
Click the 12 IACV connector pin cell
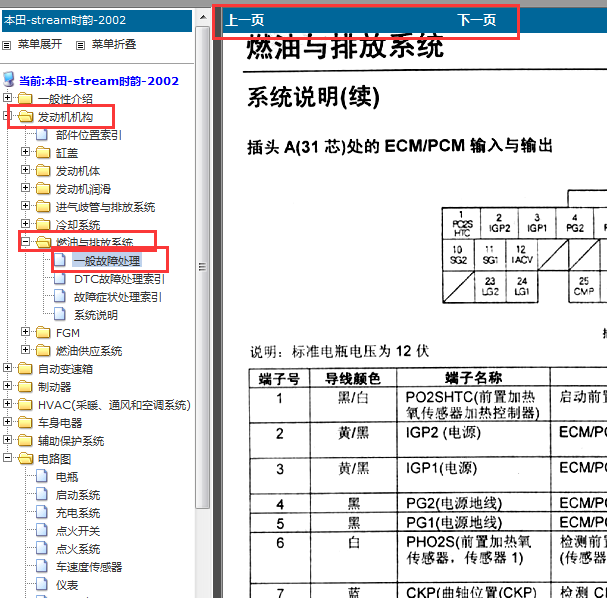pos(521,254)
